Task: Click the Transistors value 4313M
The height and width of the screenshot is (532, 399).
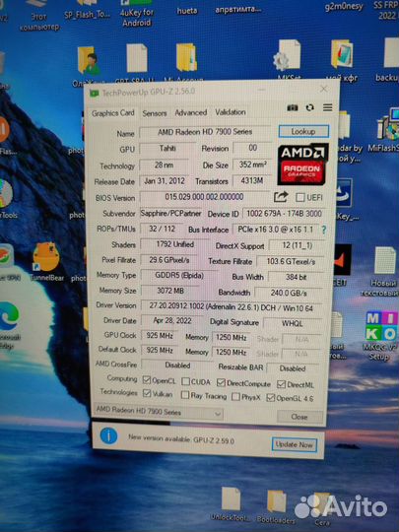Action: [x=251, y=181]
